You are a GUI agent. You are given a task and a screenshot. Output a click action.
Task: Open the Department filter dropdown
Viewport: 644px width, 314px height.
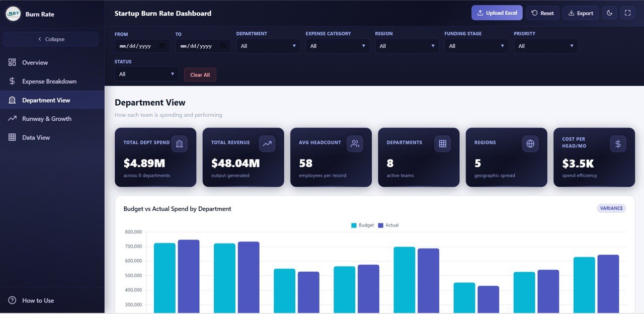tap(268, 46)
